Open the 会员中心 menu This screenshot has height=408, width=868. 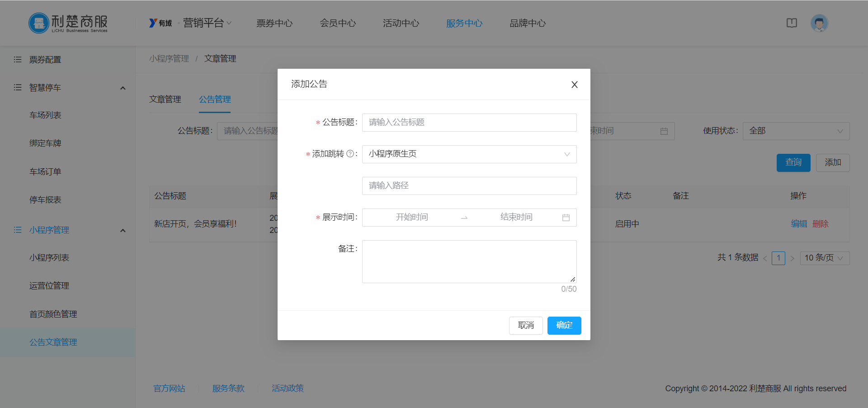338,23
